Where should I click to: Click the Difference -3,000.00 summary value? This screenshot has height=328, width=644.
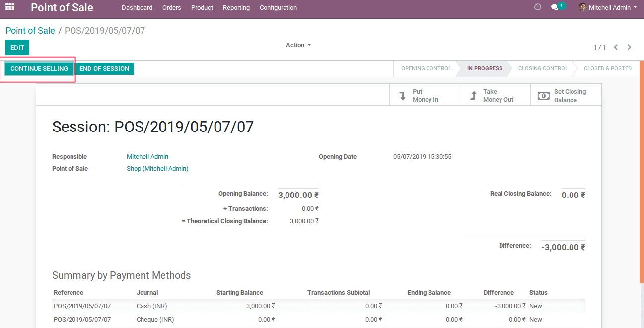click(x=563, y=247)
